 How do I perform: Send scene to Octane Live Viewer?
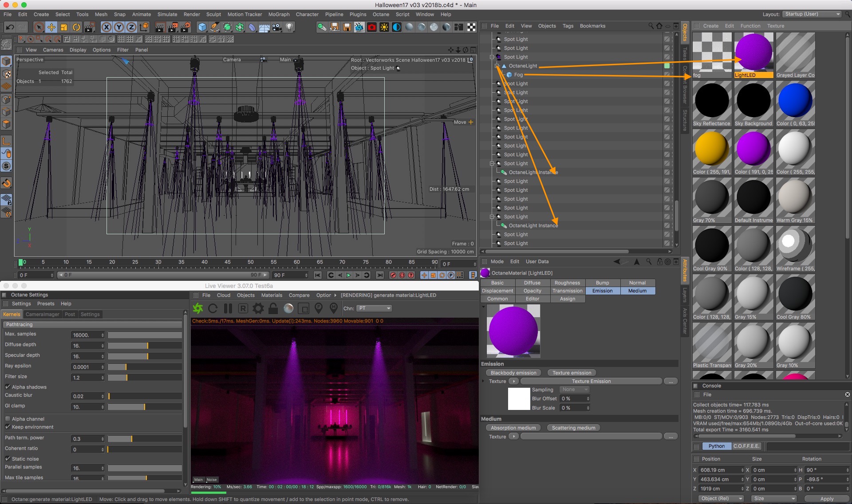[x=198, y=308]
